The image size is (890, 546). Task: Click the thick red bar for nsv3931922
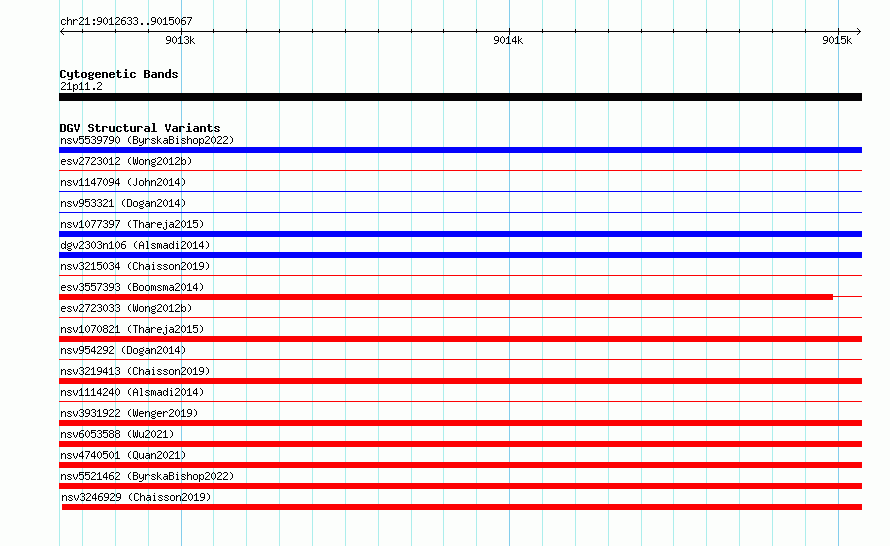tap(460, 423)
